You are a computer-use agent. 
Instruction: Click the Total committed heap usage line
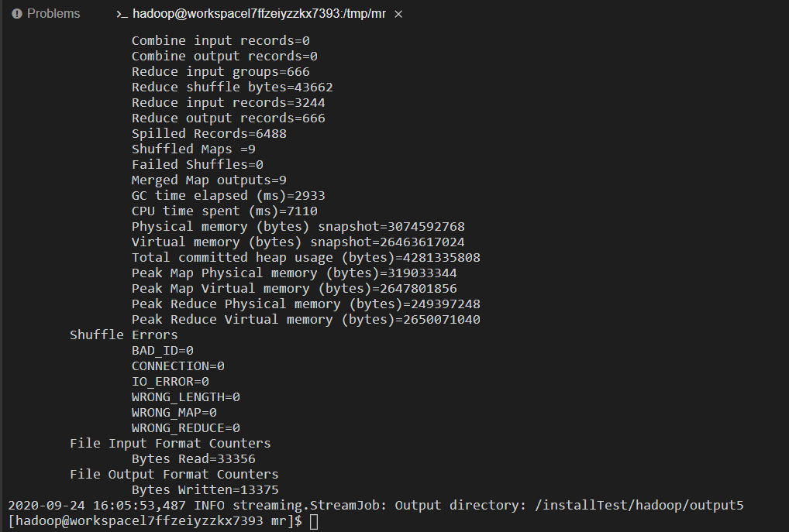tap(306, 257)
